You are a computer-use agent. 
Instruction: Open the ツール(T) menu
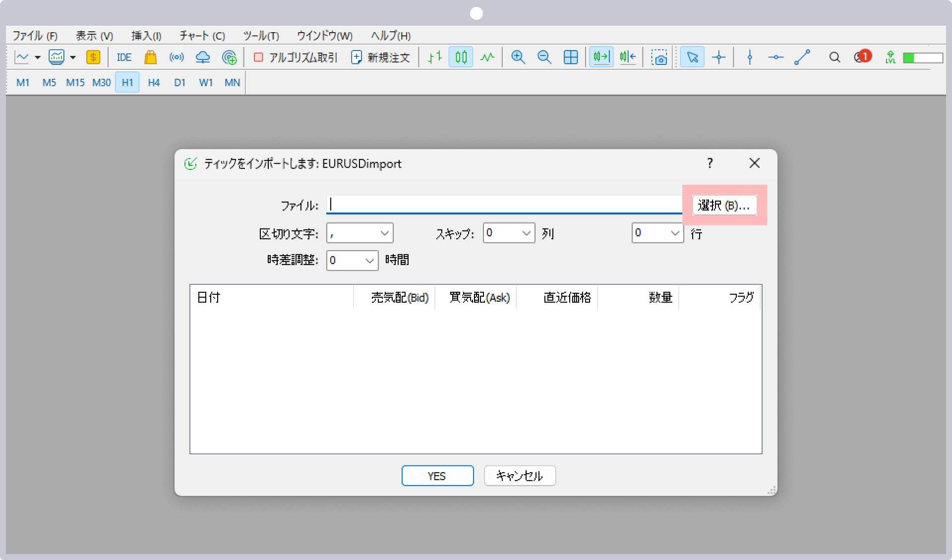coord(261,36)
